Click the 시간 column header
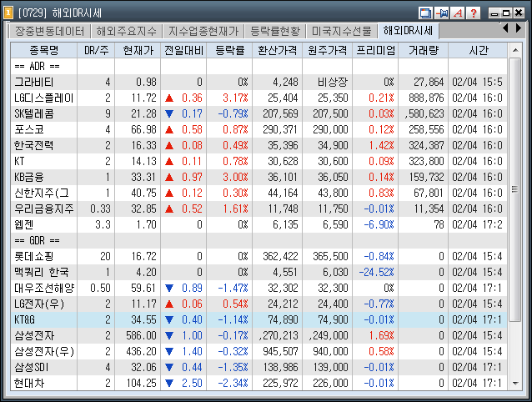Screen dimensions: 532x402 click(478, 50)
